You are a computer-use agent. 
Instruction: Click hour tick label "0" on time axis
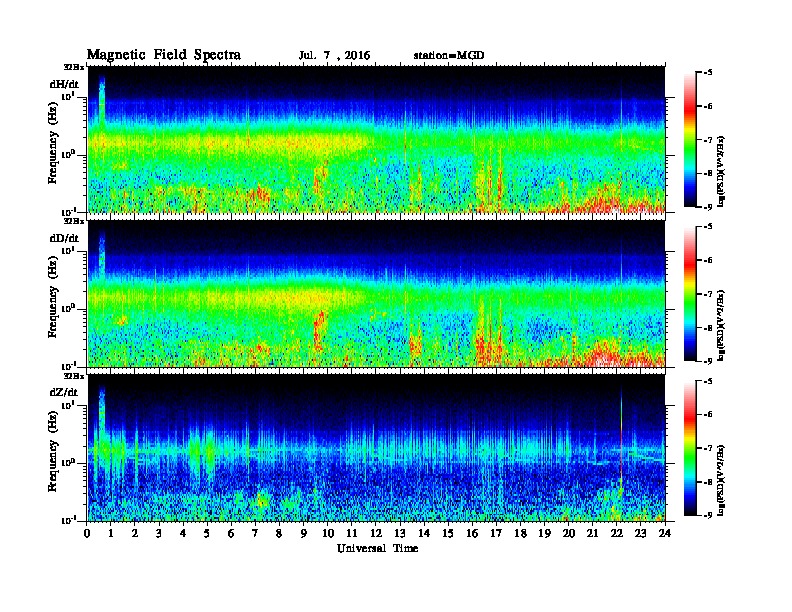tap(87, 534)
